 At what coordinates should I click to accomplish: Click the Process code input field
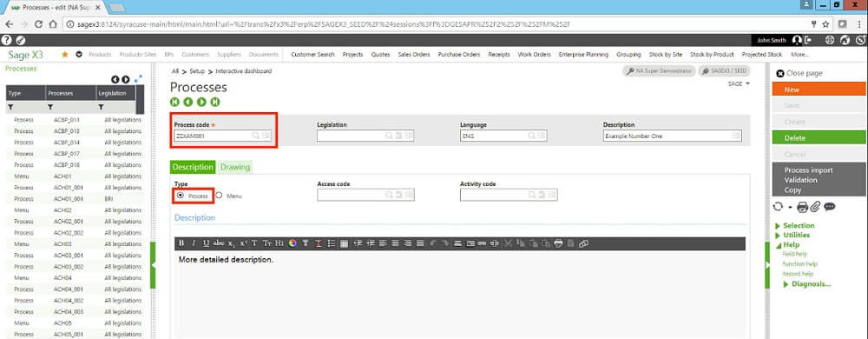click(x=222, y=136)
